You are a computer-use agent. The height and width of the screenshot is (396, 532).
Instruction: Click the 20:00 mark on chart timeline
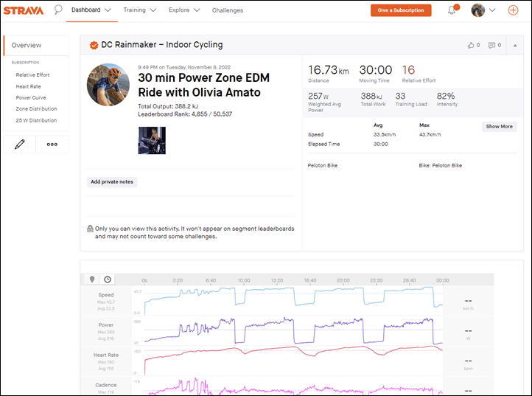[343, 280]
